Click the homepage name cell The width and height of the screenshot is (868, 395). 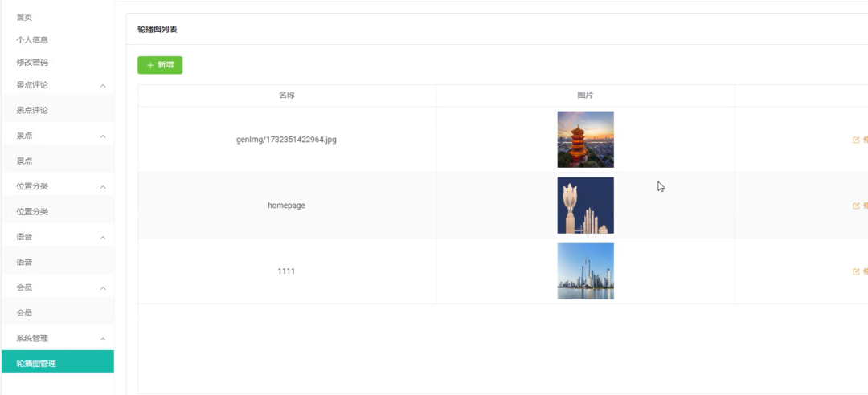coord(286,206)
